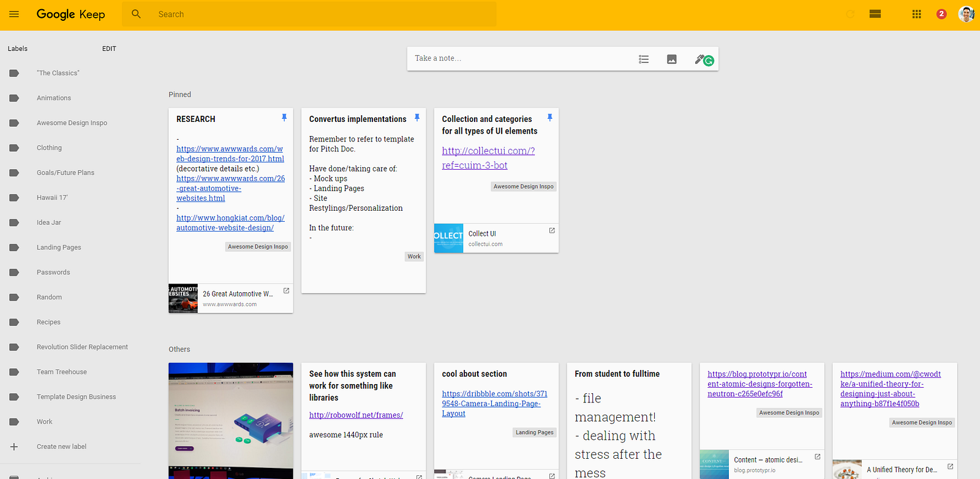Open the hongkiat automotive-website-design link
Screen dimensions: 980x479
coord(230,223)
